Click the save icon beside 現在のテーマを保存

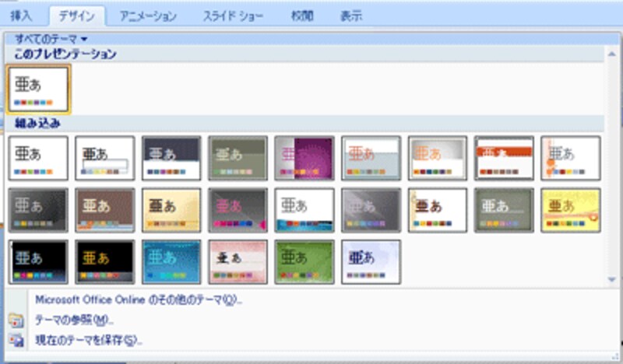pyautogui.click(x=16, y=339)
